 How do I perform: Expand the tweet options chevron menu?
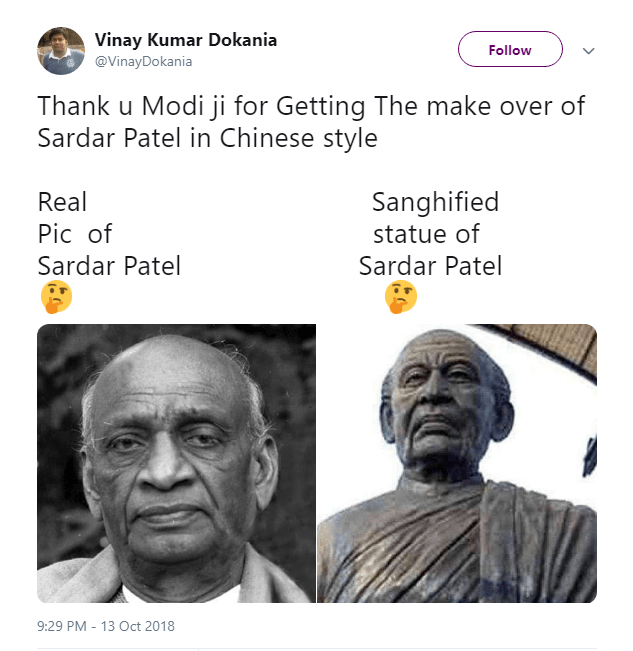588,51
